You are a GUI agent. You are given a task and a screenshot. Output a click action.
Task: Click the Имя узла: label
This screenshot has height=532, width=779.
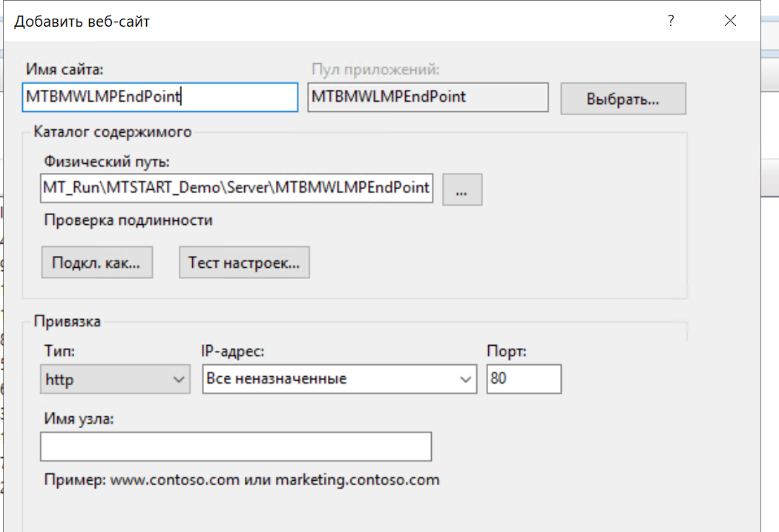tap(79, 419)
